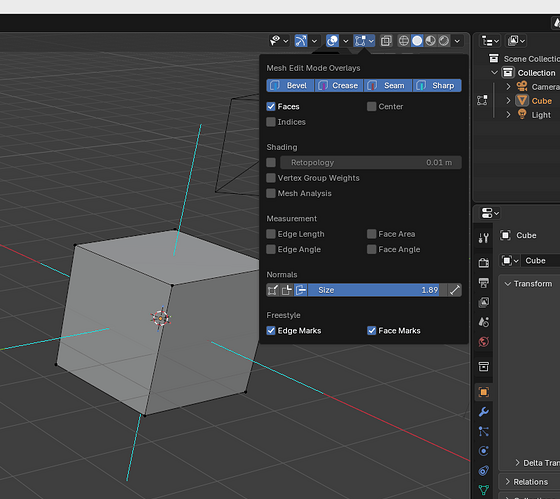Screen dimensions: 560x499
Task: Enable split normals display icon
Action: coord(286,290)
